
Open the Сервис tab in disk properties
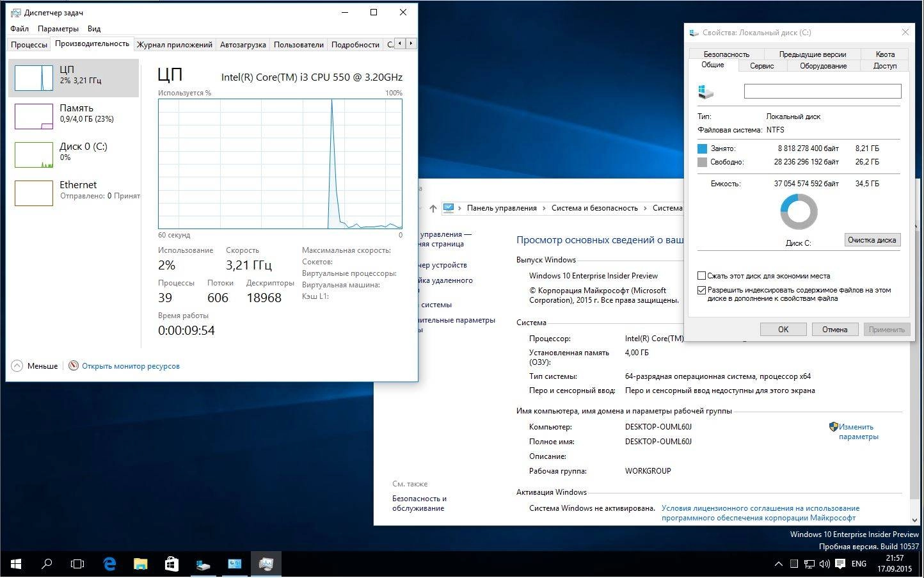761,66
